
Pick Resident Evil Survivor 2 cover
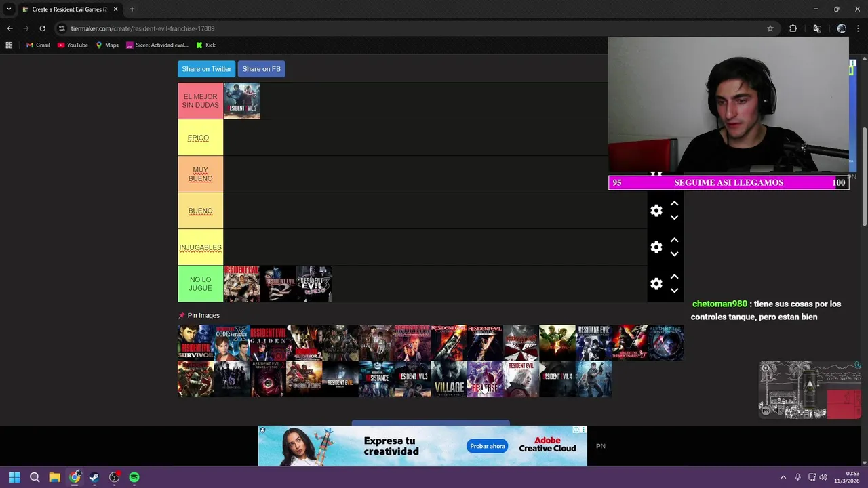304,342
